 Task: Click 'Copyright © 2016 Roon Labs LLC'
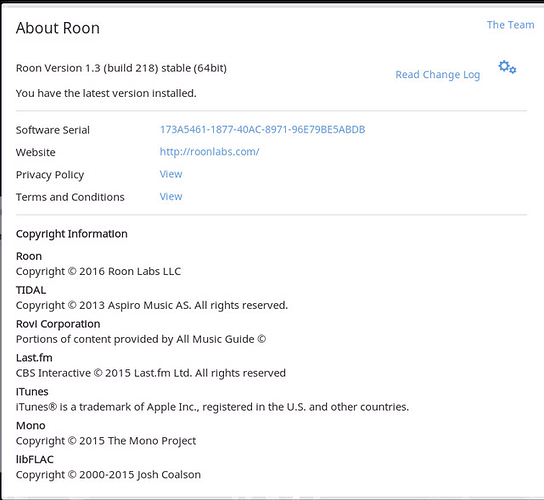coord(98,271)
